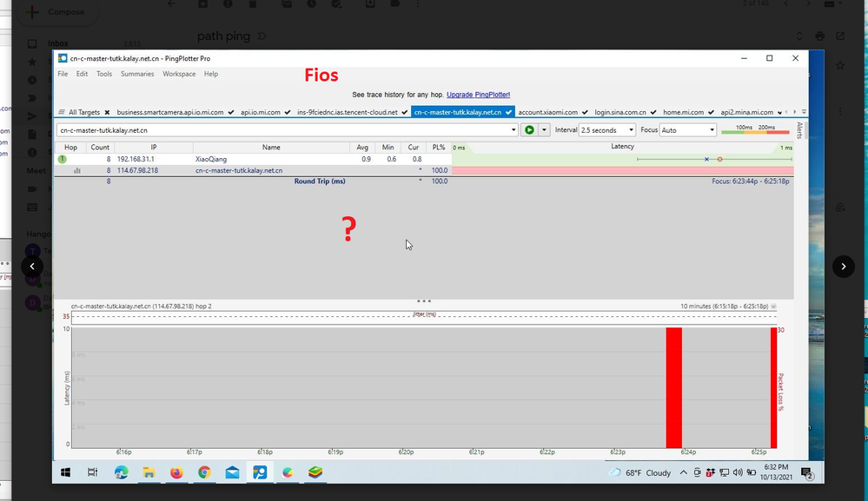Screen dimensions: 868x501
Task: Close the All Targets tab
Action: (x=107, y=112)
